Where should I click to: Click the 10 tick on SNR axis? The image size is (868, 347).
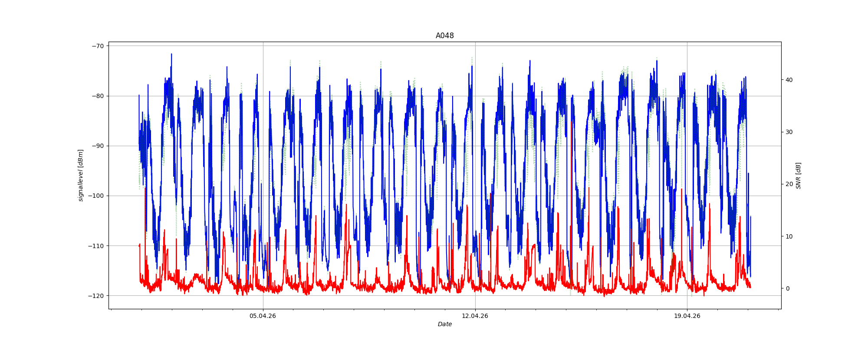click(789, 236)
